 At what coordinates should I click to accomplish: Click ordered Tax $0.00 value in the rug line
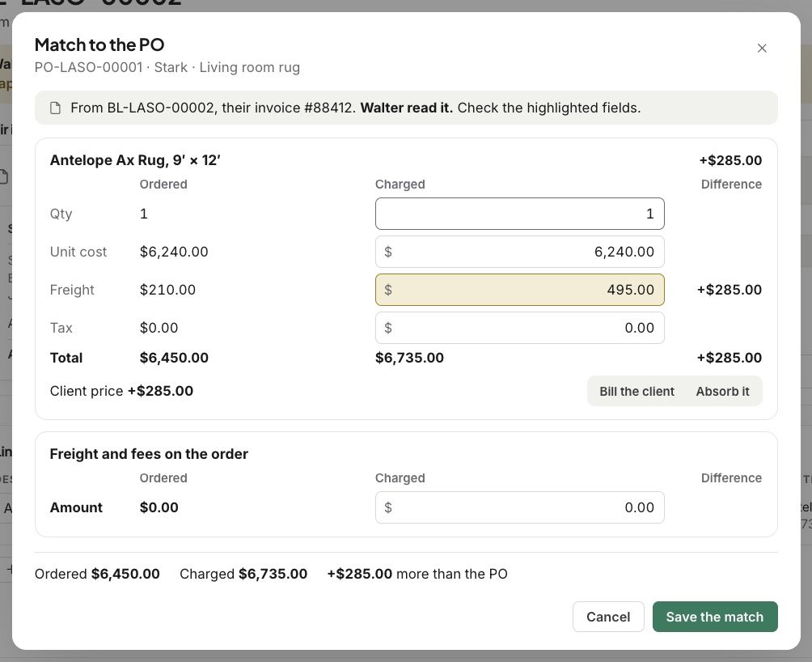coord(159,328)
